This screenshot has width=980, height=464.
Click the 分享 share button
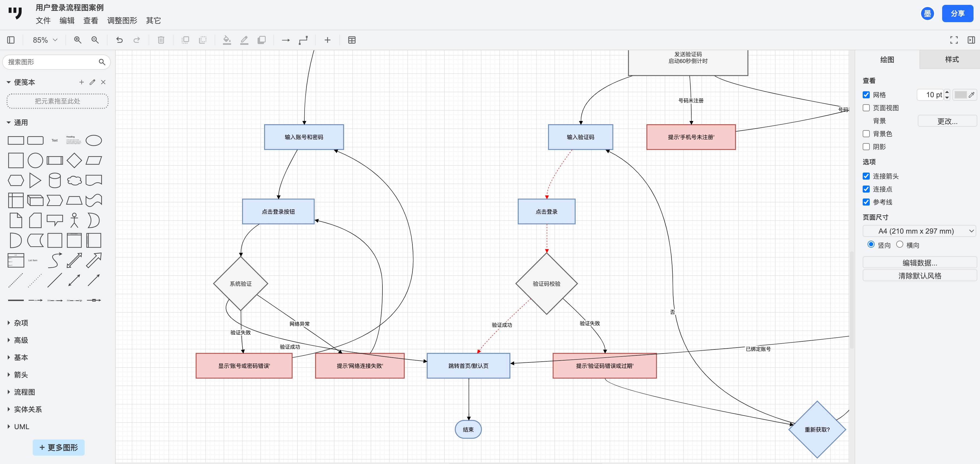pos(957,14)
